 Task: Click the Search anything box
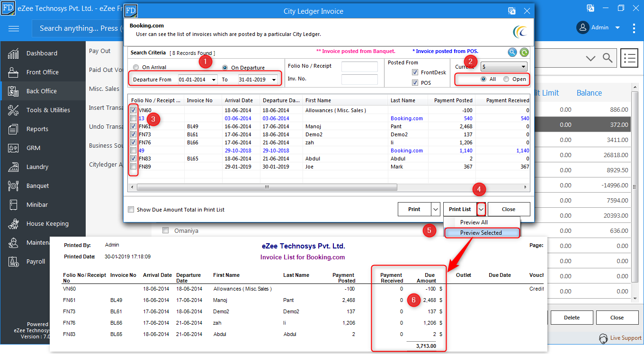(x=79, y=28)
